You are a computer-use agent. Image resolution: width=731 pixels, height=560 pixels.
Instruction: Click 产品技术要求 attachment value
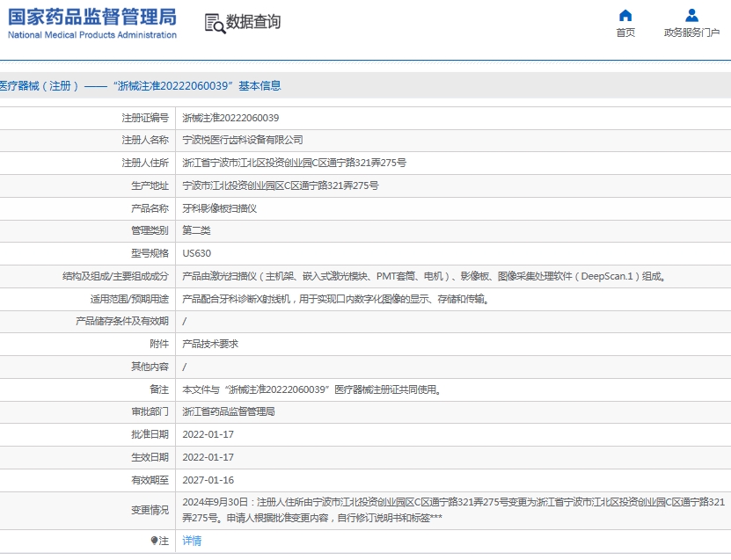tap(210, 344)
